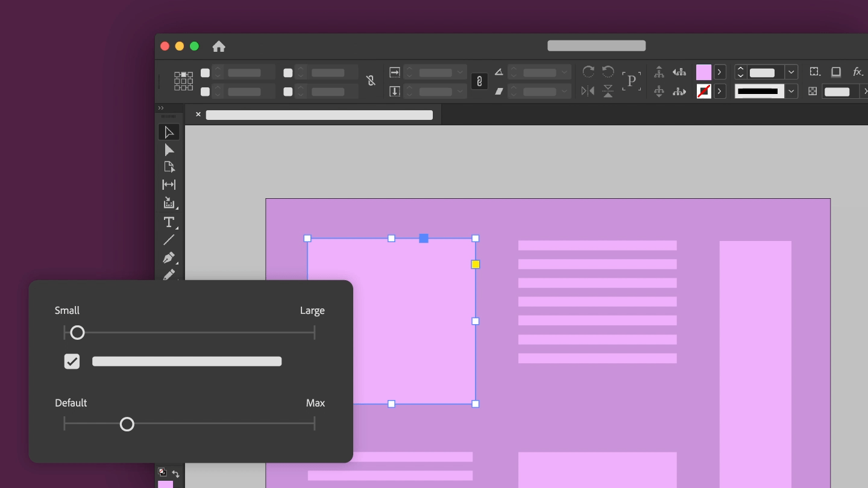Select the Line tool
This screenshot has height=488, width=868.
pyautogui.click(x=169, y=240)
